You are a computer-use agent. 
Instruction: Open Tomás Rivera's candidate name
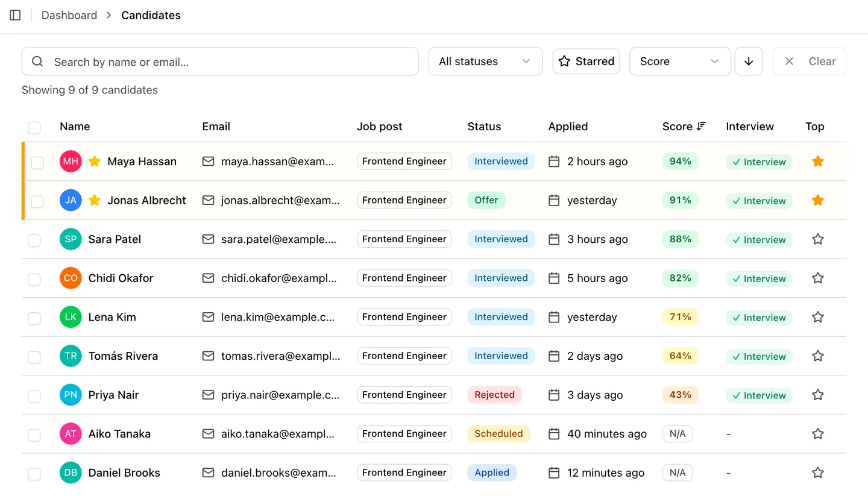click(x=123, y=356)
